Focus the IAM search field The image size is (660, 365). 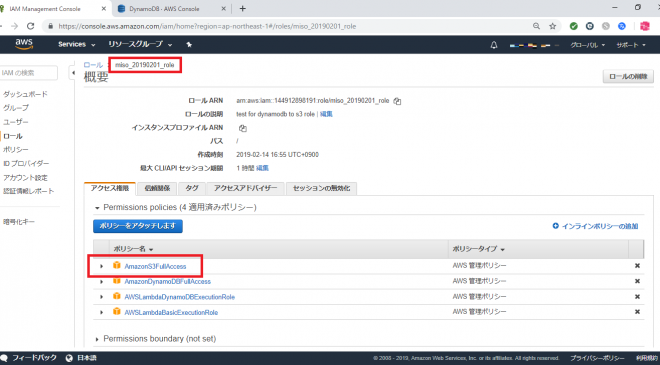coord(28,73)
